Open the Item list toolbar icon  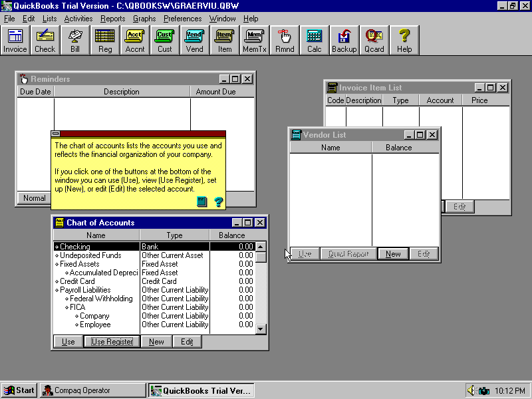click(225, 41)
